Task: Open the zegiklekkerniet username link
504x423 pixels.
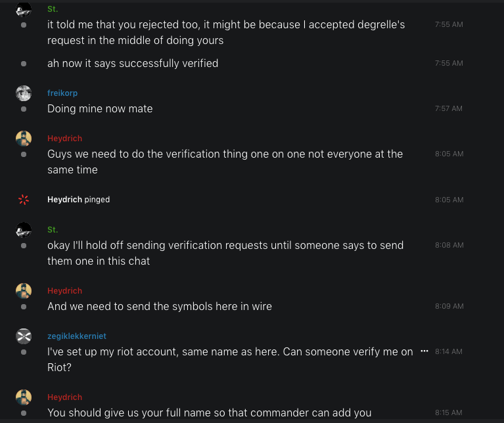Action: (x=77, y=336)
